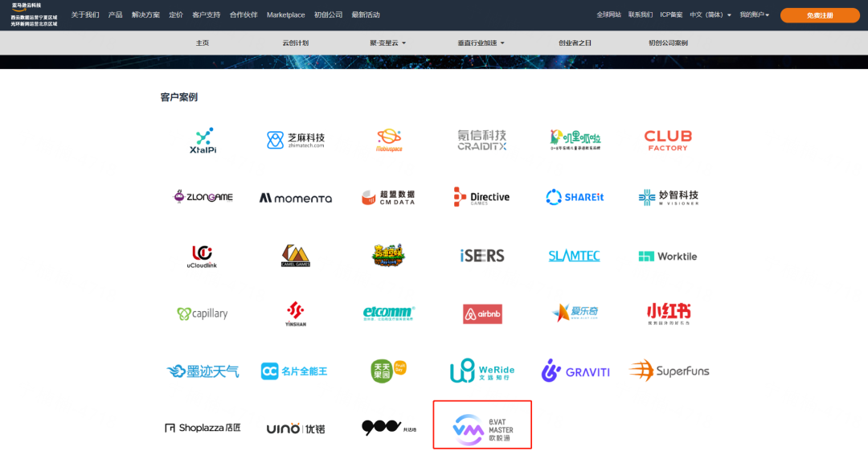Click the momenta logo
This screenshot has height=451, width=868.
(x=296, y=198)
